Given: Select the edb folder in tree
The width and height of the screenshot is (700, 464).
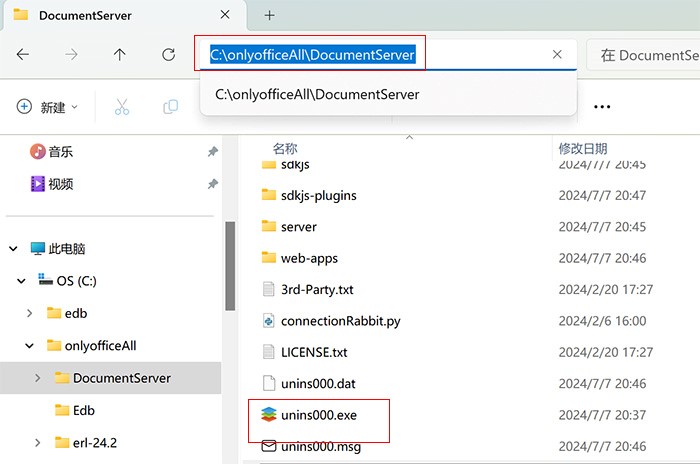Looking at the screenshot, I should coord(67,313).
